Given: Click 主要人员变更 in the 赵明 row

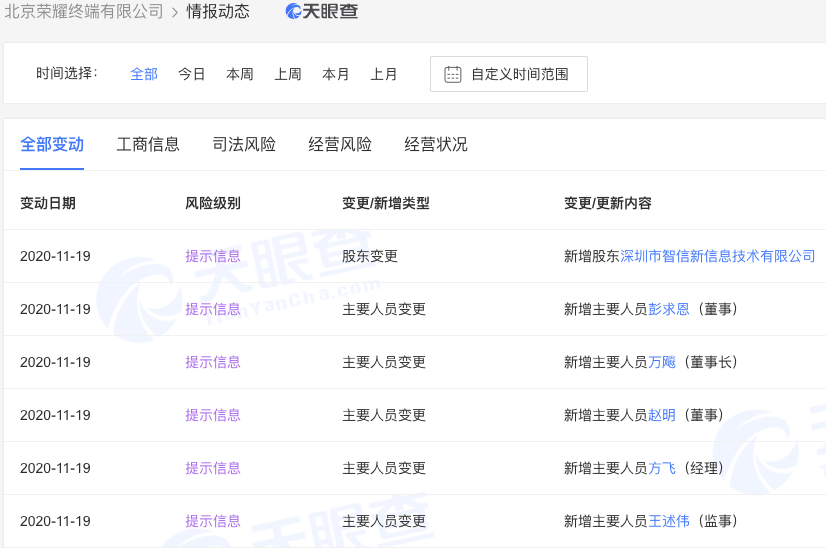Looking at the screenshot, I should [x=384, y=415].
